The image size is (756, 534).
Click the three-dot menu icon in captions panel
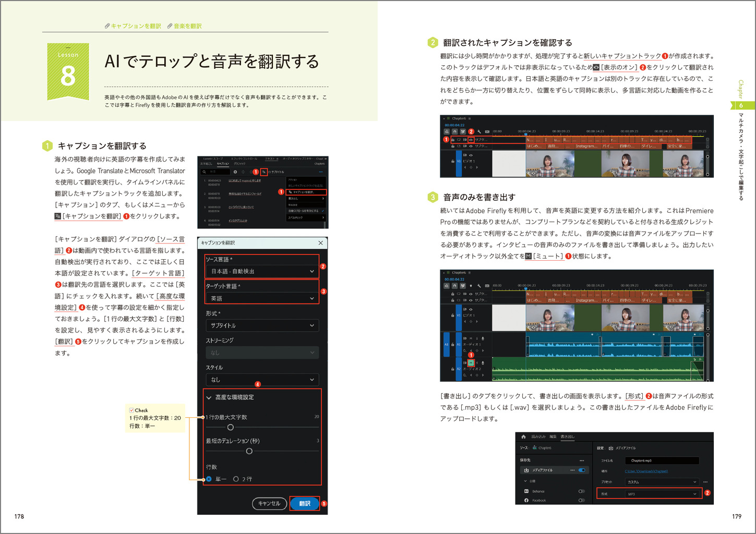320,172
